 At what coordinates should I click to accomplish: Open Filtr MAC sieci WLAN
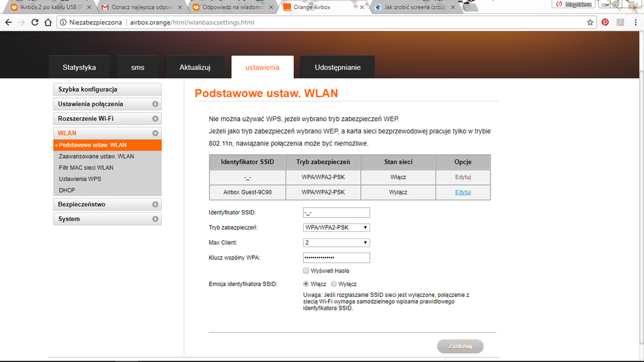(86, 168)
